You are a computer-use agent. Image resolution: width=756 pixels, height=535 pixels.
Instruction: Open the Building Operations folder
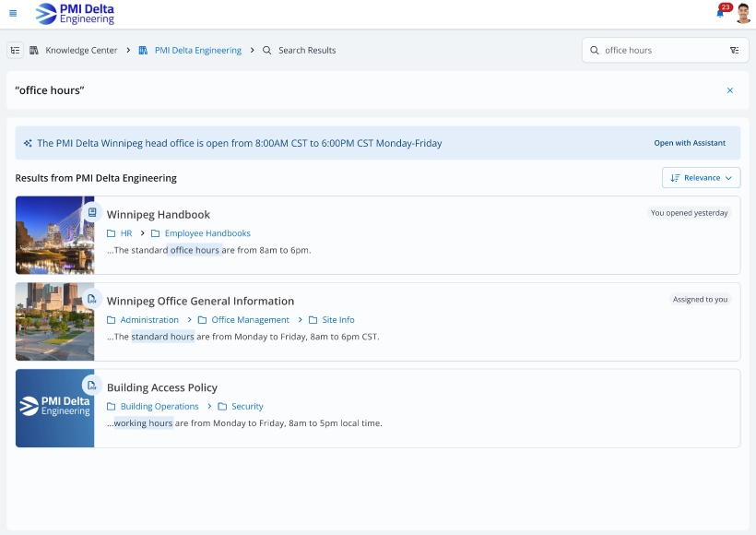(159, 406)
